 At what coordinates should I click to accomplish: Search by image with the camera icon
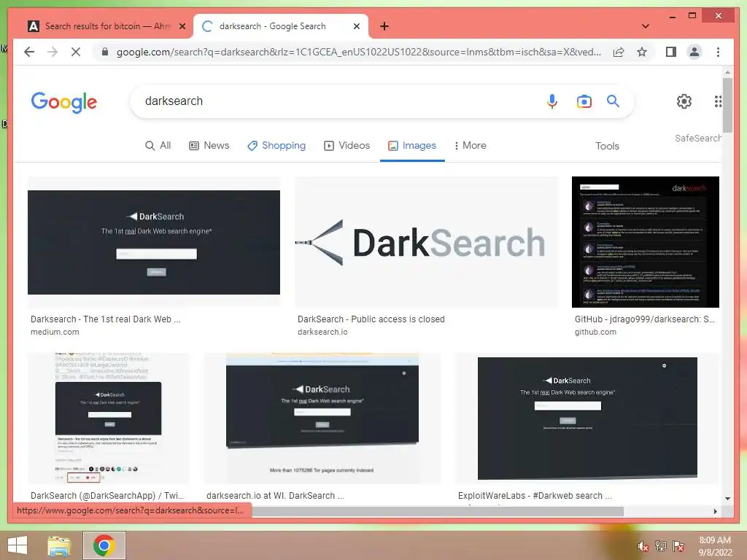(x=584, y=101)
